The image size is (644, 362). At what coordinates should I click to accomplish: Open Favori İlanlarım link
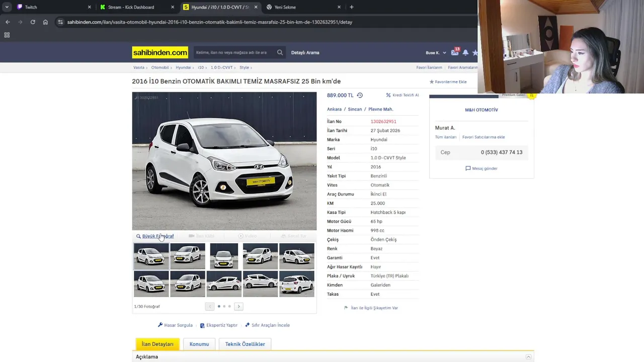click(429, 67)
